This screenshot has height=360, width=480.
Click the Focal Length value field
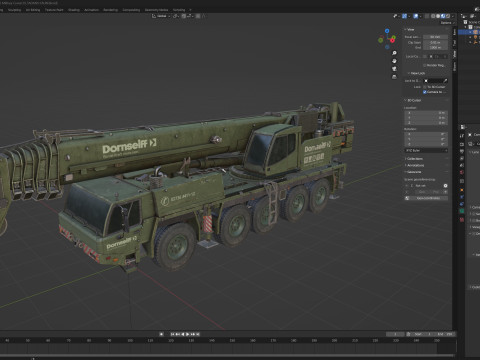coord(435,37)
